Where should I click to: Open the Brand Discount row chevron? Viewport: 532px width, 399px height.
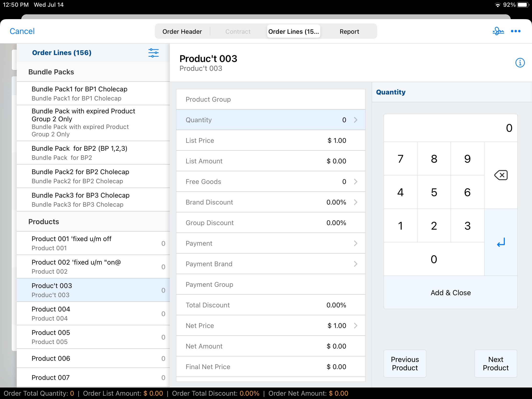[x=355, y=202]
